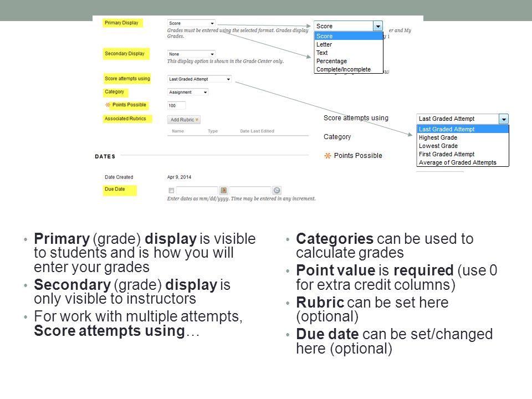
Task: Click enlarged Last Graded Attempt dropdown arrow
Action: click(504, 119)
